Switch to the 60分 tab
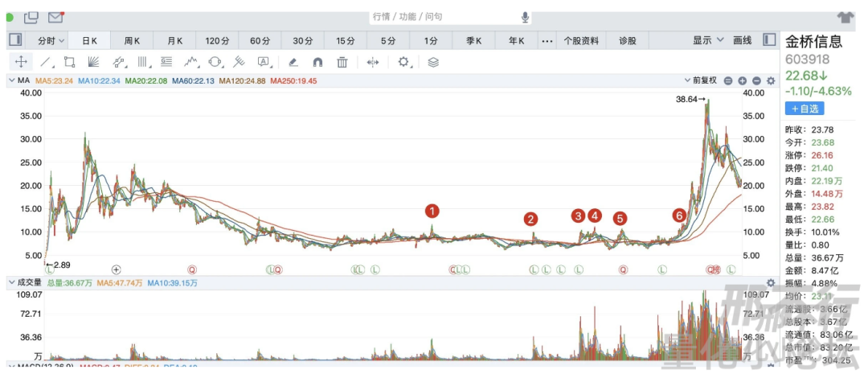868x378 pixels. 260,40
